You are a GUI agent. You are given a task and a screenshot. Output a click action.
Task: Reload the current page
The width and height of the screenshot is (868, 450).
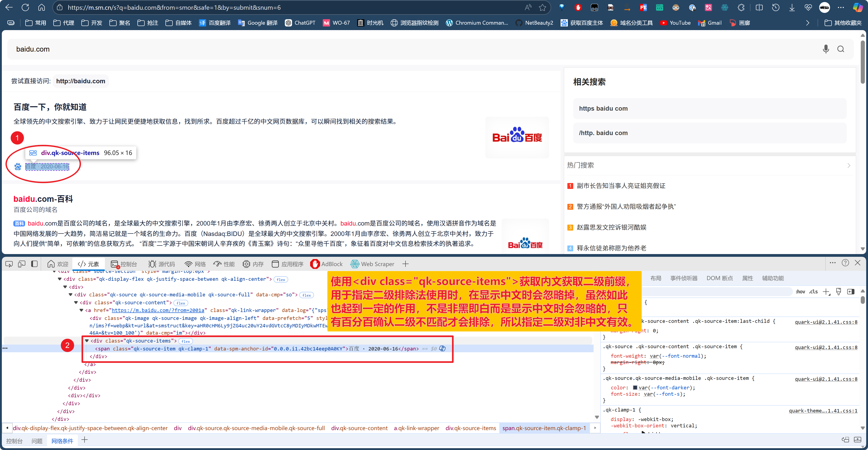tap(25, 7)
